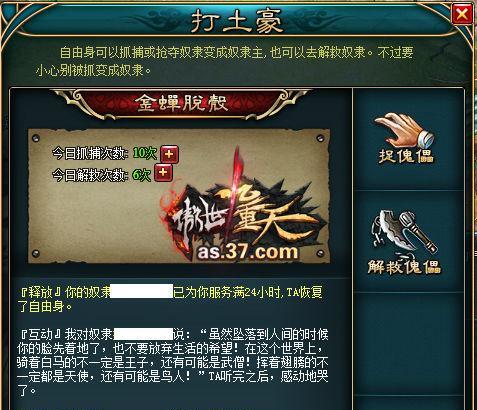Viewport: 477px width, 410px height.
Task: Click the 『释放』 log message
Action: pos(170,299)
